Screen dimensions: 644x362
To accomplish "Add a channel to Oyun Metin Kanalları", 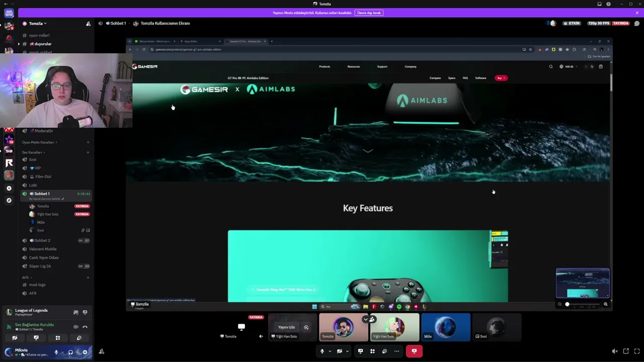I will point(88,142).
